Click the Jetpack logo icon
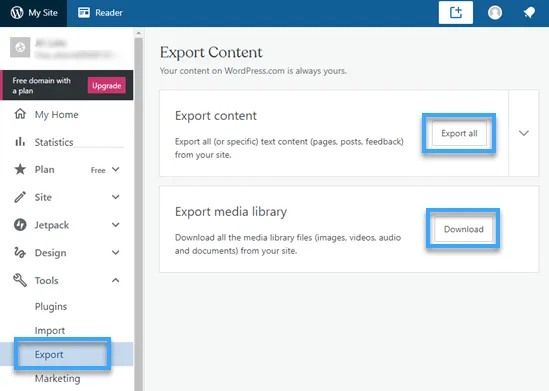 (x=20, y=224)
